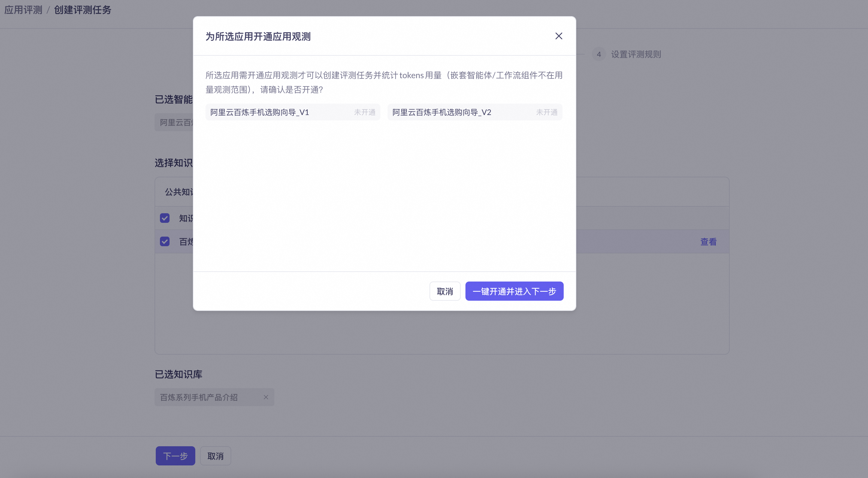Screen dimensions: 868x478
Task: Click the 未开通 status on the V2 card
Action: click(x=547, y=112)
